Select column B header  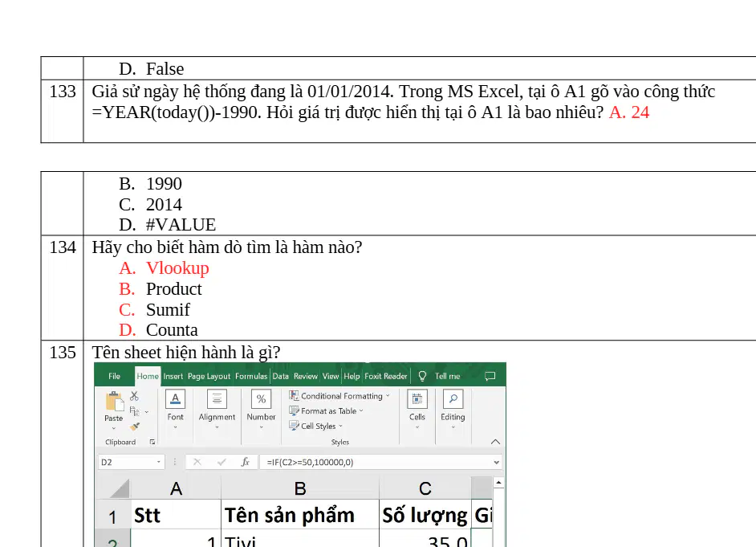[x=300, y=488]
